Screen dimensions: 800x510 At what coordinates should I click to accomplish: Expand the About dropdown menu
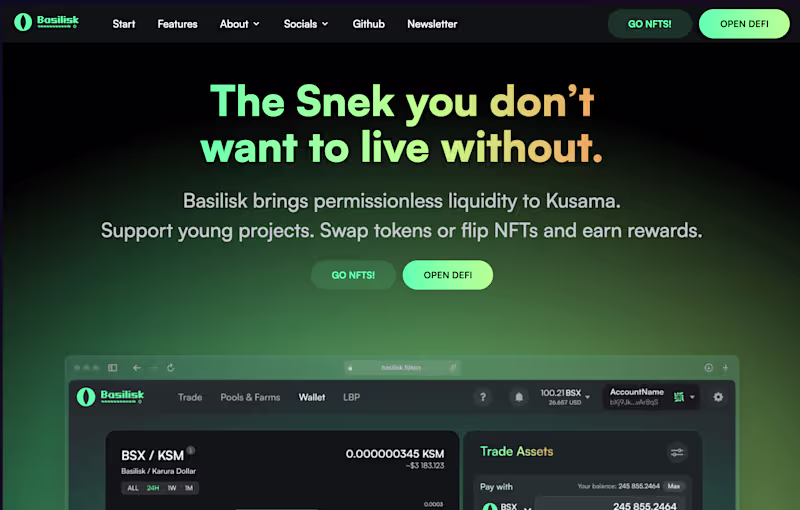(239, 24)
